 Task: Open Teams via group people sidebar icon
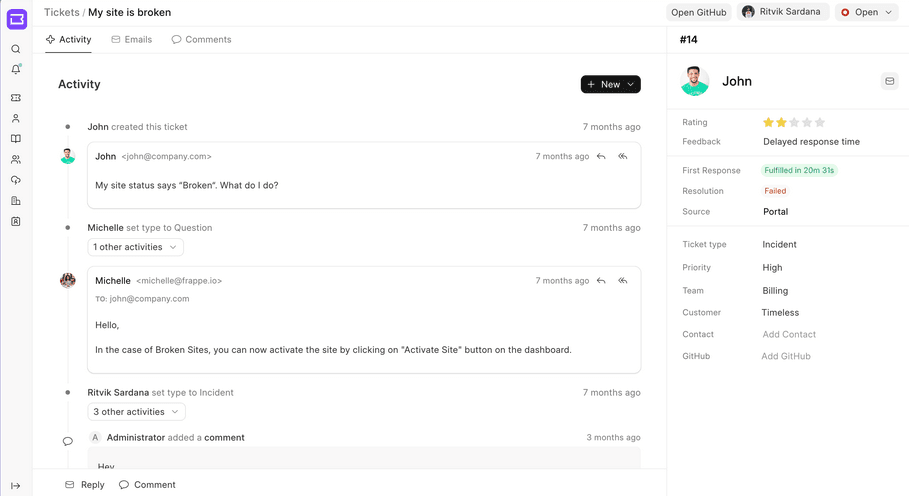click(x=16, y=159)
